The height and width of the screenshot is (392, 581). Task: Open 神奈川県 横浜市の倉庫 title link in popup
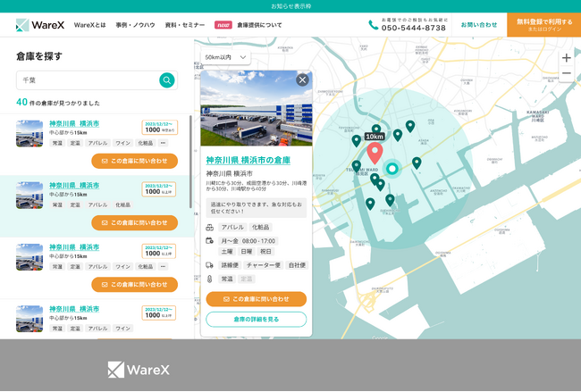point(248,160)
